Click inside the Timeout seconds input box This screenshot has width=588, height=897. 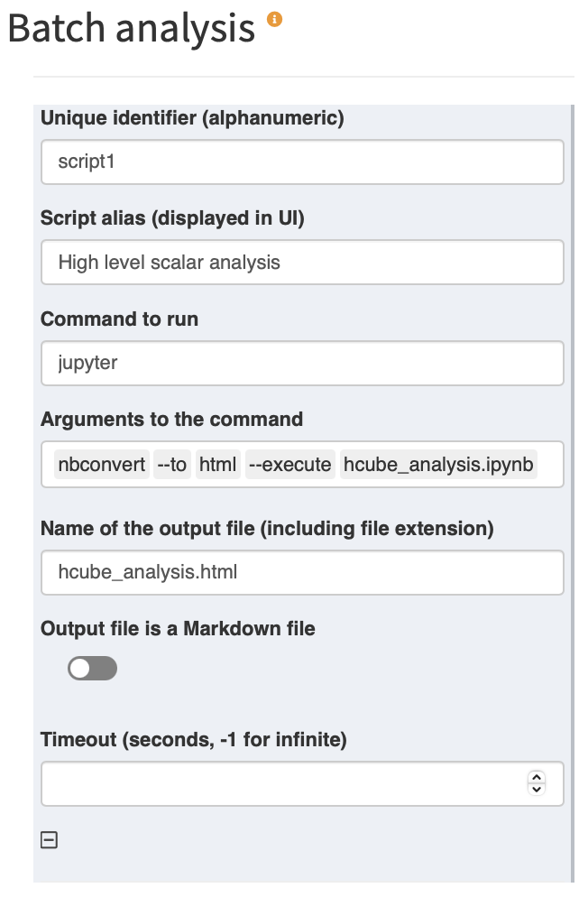271,783
